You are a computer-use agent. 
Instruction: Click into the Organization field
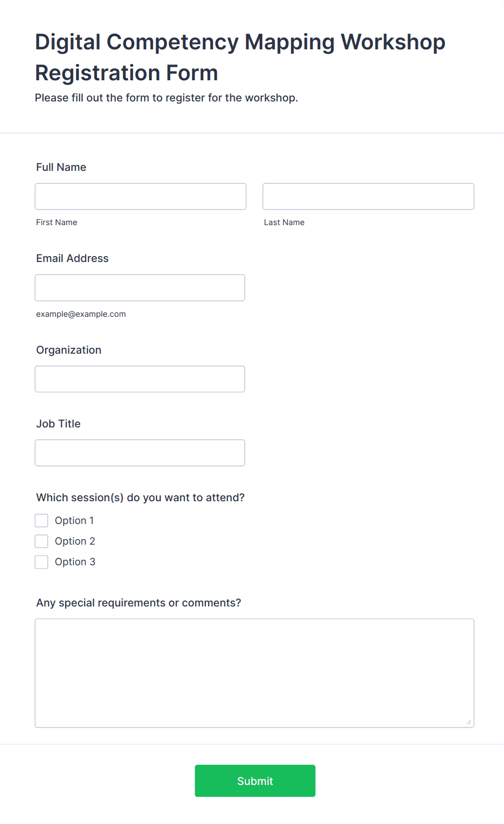coord(140,379)
